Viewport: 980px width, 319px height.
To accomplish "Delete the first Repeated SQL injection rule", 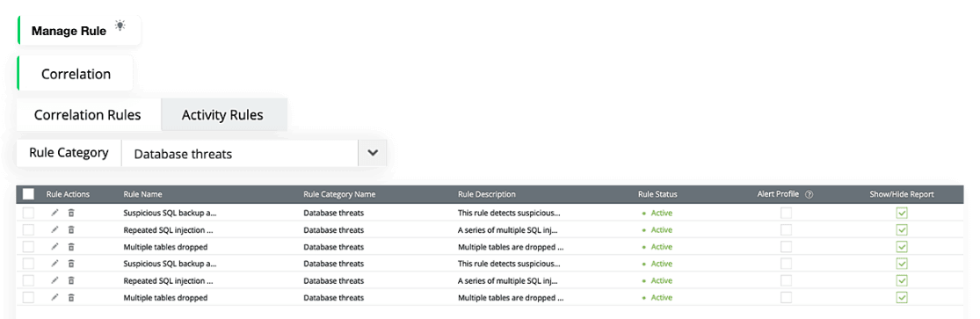I will [x=70, y=229].
